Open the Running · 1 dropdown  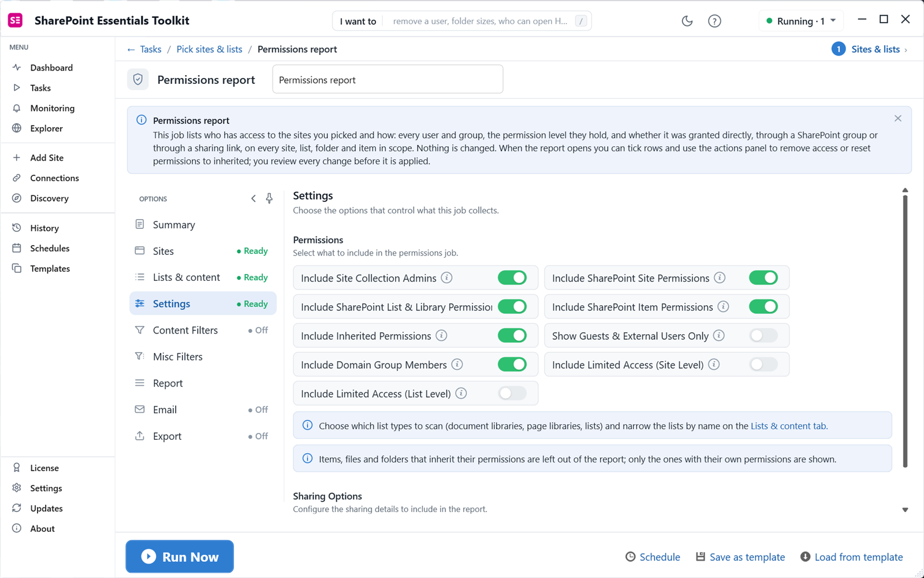pos(801,21)
